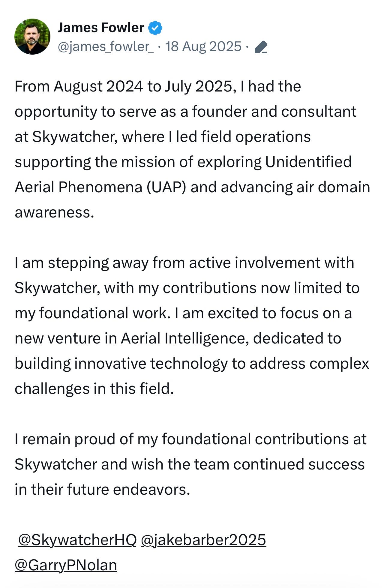Viewport: 387px width, 588px height.
Task: Click the text 'my foundational work.'
Action: point(92,313)
